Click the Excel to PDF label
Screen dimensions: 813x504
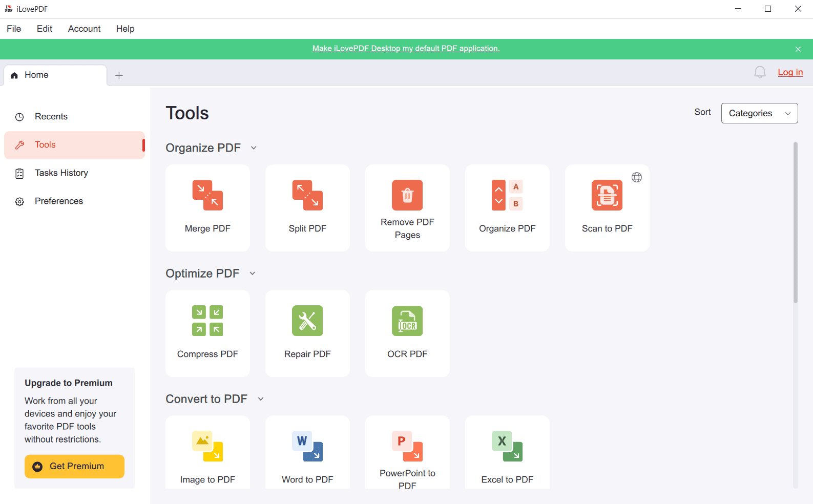pyautogui.click(x=507, y=479)
